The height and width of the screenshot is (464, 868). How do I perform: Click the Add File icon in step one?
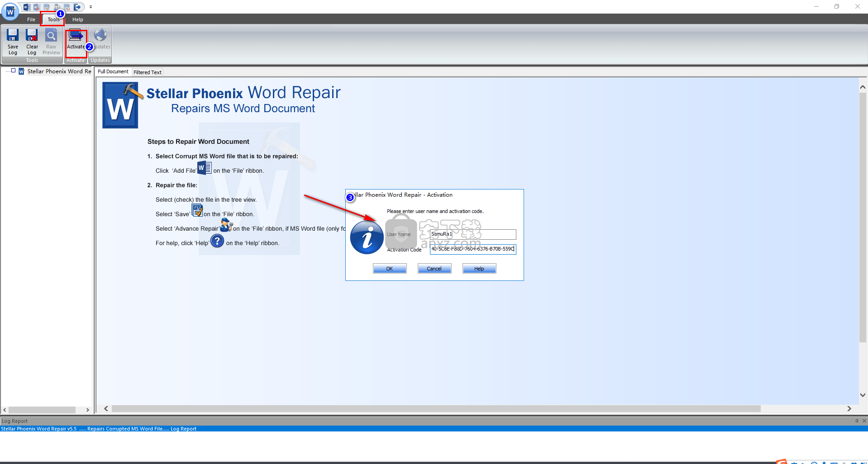(x=205, y=168)
